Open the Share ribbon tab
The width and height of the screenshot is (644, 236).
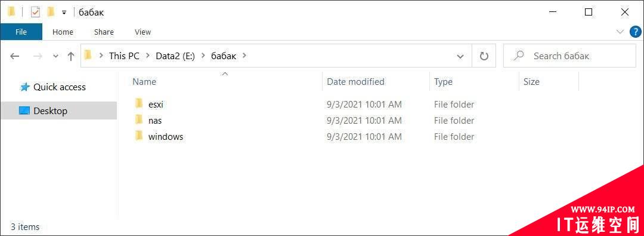click(104, 32)
